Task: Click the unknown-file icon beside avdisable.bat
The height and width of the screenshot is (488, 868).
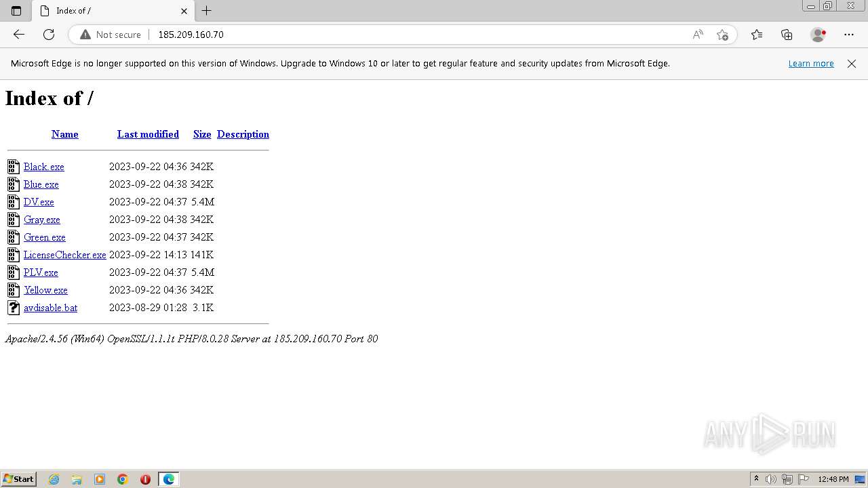Action: click(x=14, y=308)
